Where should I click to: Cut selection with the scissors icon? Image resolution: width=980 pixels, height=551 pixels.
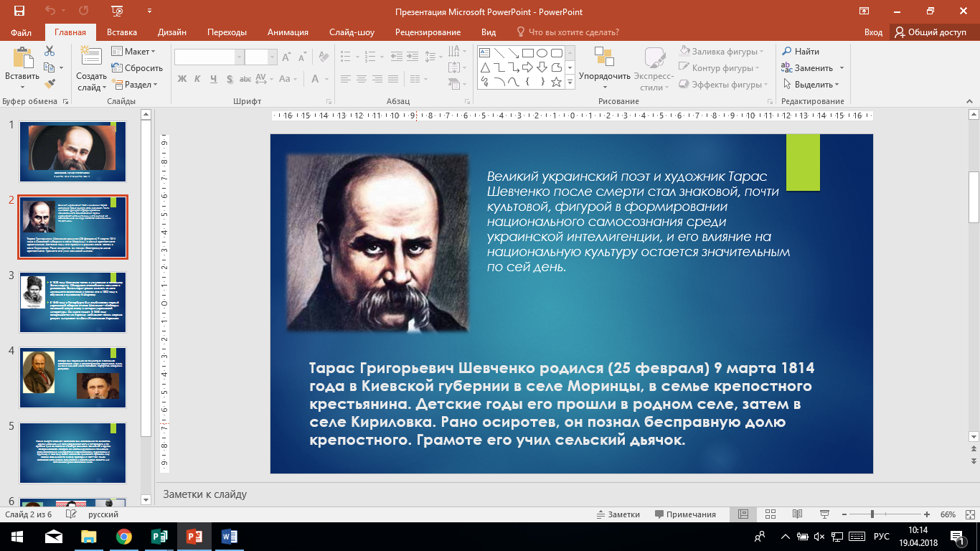50,51
